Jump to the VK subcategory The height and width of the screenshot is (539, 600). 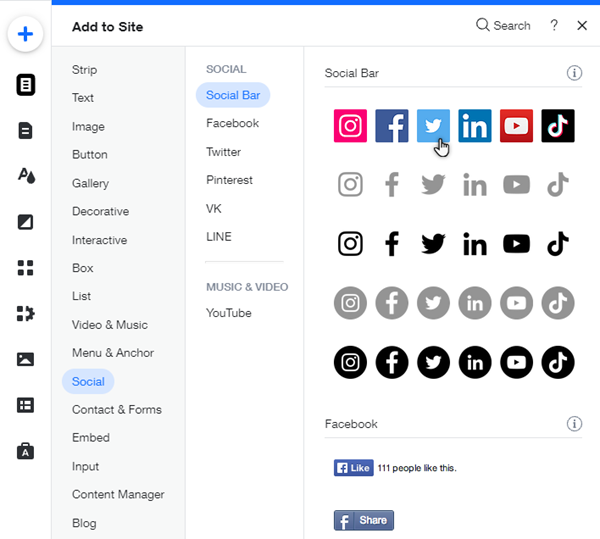pos(214,208)
